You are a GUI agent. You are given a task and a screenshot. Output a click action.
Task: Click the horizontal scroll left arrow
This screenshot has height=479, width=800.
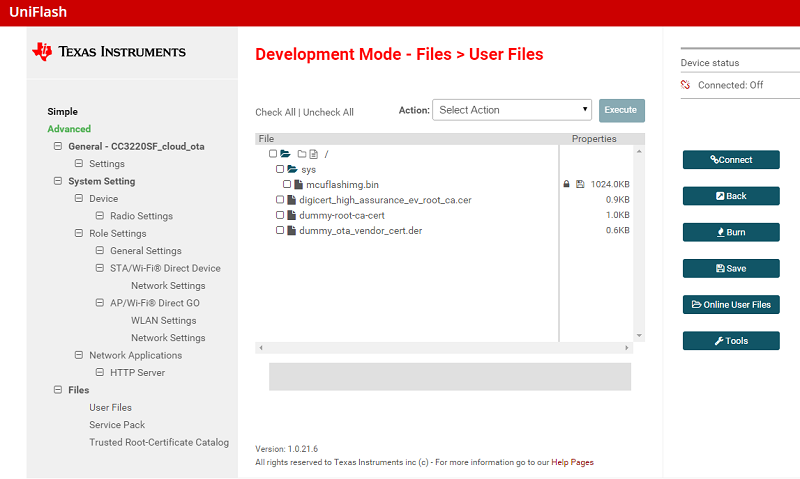pos(261,348)
